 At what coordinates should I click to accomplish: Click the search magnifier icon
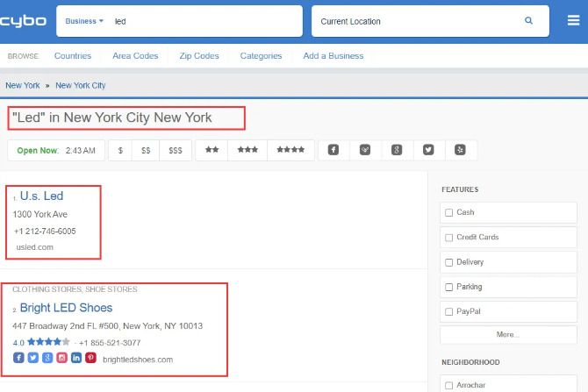coord(528,21)
